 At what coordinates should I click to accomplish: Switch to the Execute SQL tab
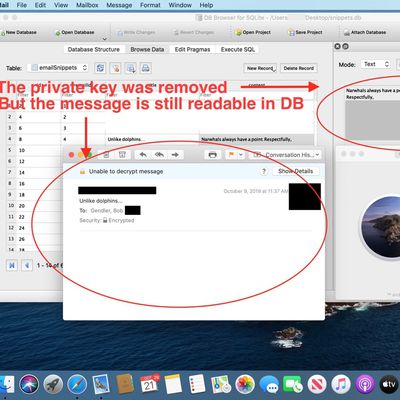238,49
